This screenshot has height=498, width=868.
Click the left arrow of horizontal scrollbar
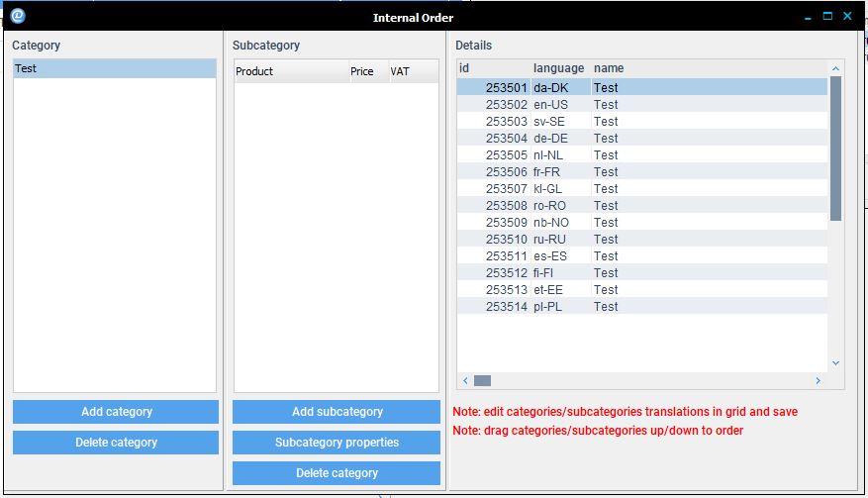pos(465,380)
